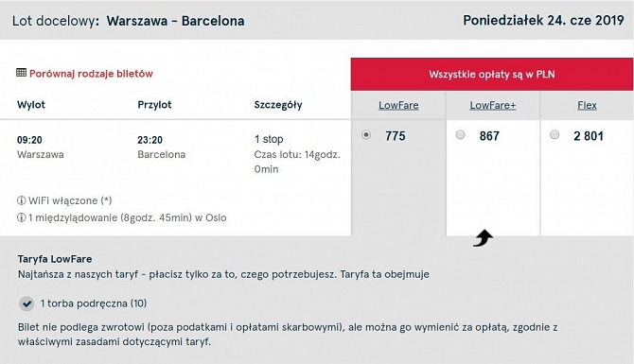Click the table icon beside Porównaj rodzaje biletów
Screen dimensions: 634x364
(x=21, y=73)
